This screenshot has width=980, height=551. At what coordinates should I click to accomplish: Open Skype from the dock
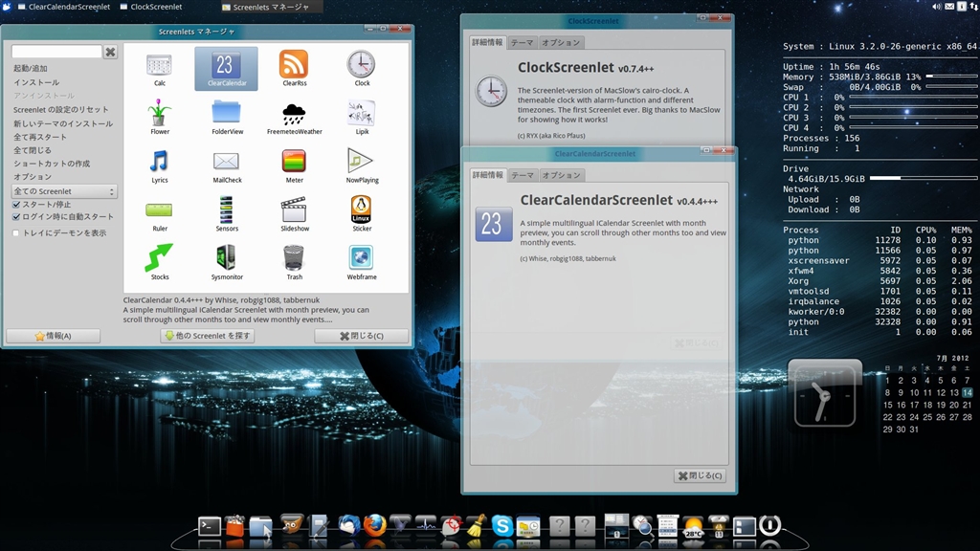501,524
